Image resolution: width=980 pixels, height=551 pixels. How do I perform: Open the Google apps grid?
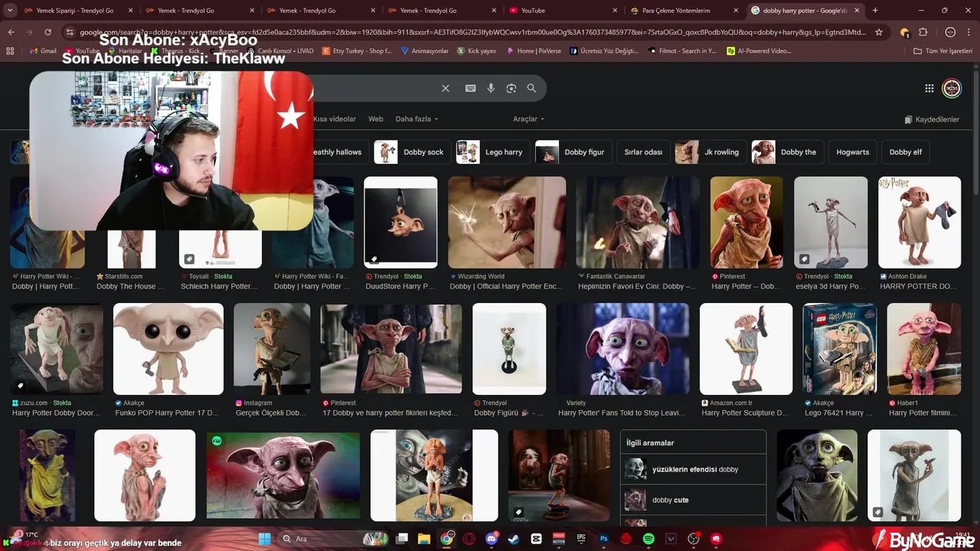929,88
